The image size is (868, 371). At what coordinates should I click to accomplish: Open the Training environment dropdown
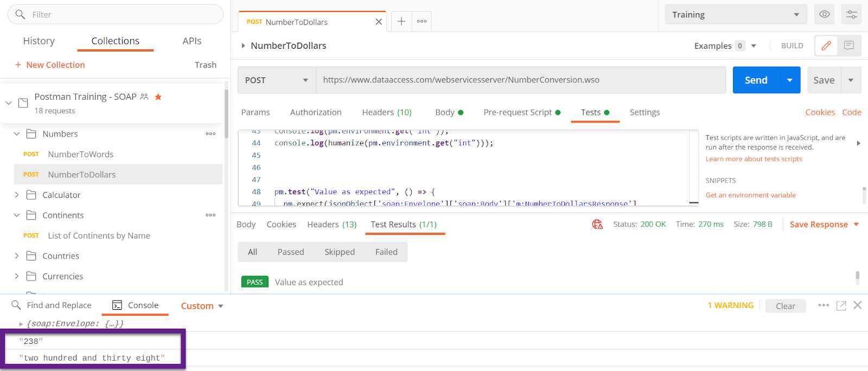[736, 15]
